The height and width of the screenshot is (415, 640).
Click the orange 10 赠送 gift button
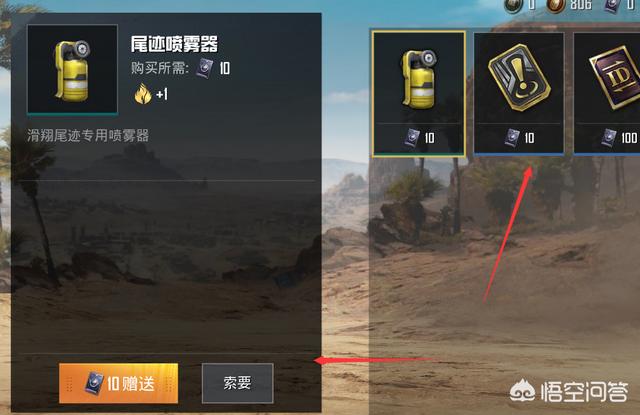click(118, 383)
